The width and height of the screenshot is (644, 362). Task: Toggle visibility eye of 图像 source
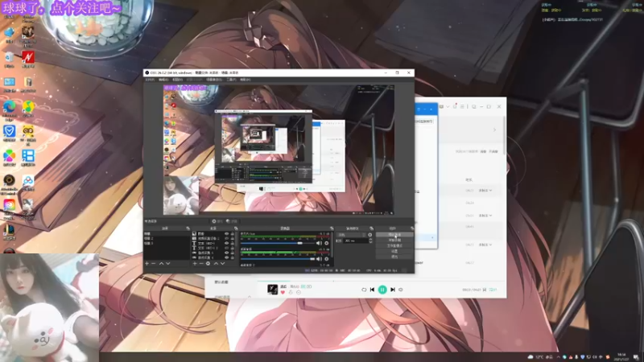(227, 234)
